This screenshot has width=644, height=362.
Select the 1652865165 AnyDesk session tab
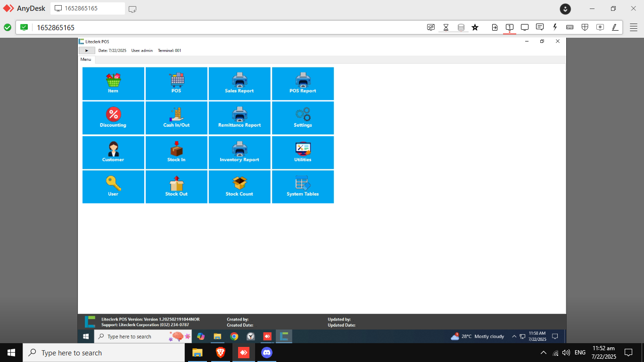88,8
